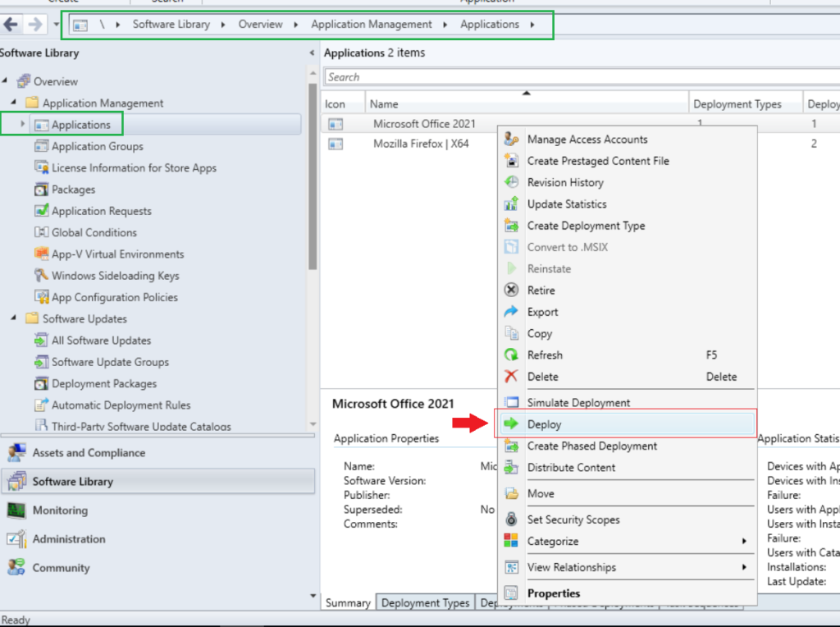Open the View Relationships submenu arrow
This screenshot has width=840, height=627.
click(x=744, y=567)
